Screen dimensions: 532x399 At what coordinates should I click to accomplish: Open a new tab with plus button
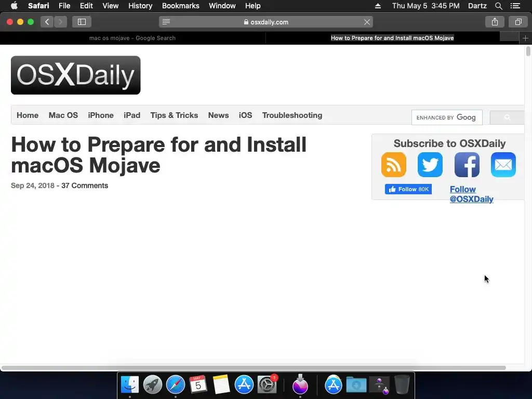(x=525, y=38)
